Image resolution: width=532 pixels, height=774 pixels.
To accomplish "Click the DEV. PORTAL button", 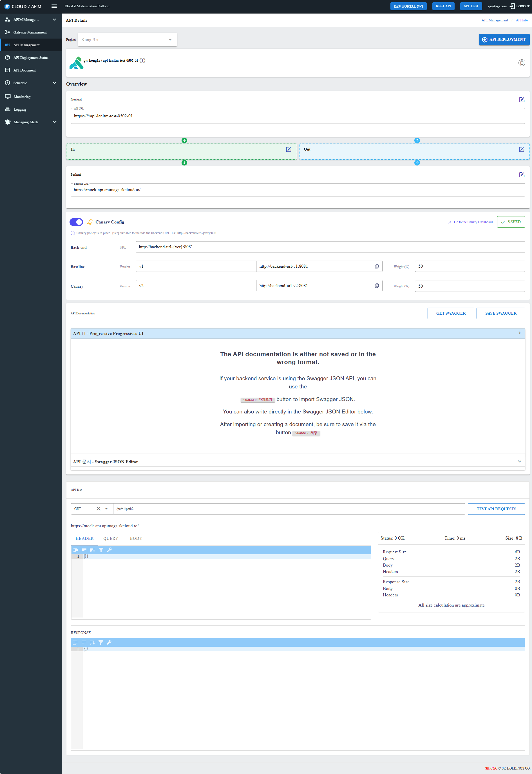I will 408,6.
